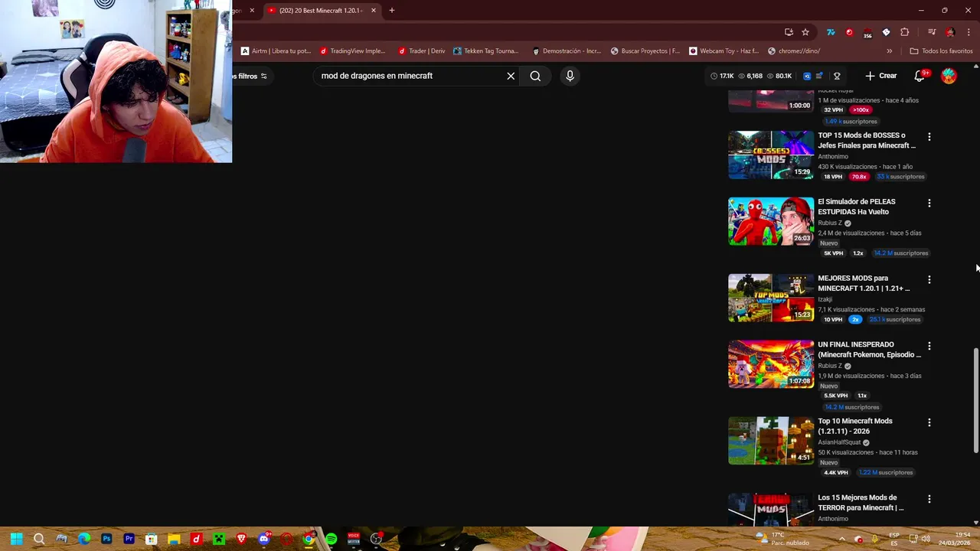Bookmark this page with the star icon
Viewport: 980px width, 551px height.
coord(805,32)
